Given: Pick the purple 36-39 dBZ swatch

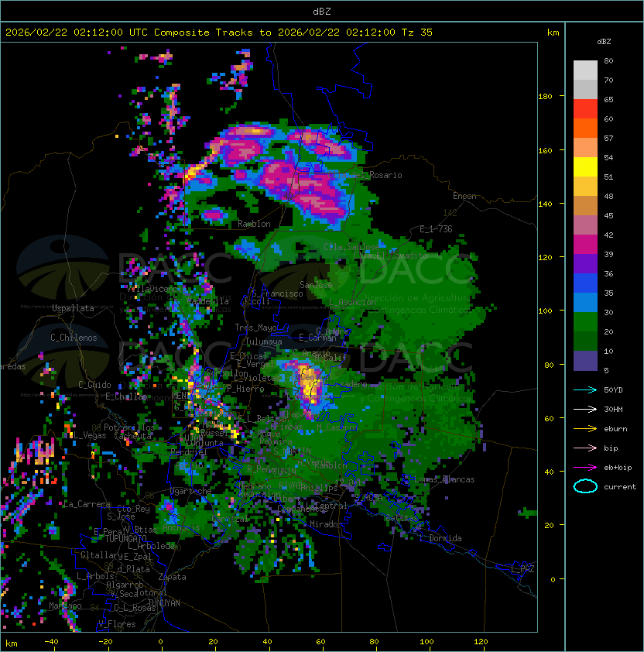Looking at the screenshot, I should [x=585, y=263].
